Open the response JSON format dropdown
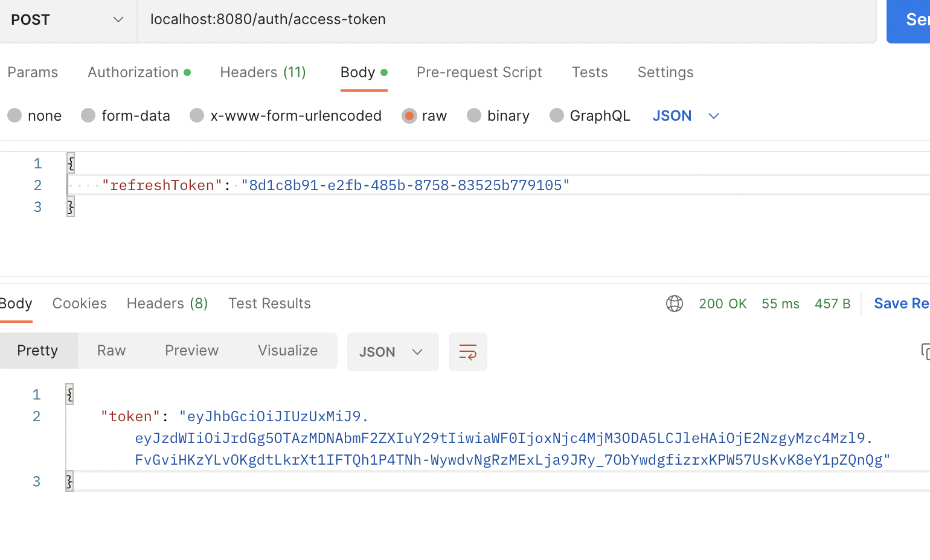The height and width of the screenshot is (560, 930). pos(393,352)
